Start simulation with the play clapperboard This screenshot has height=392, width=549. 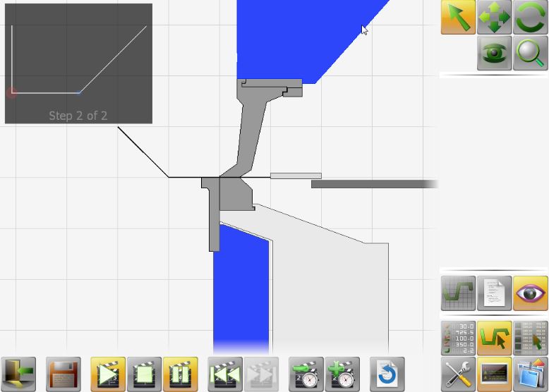[x=108, y=374]
